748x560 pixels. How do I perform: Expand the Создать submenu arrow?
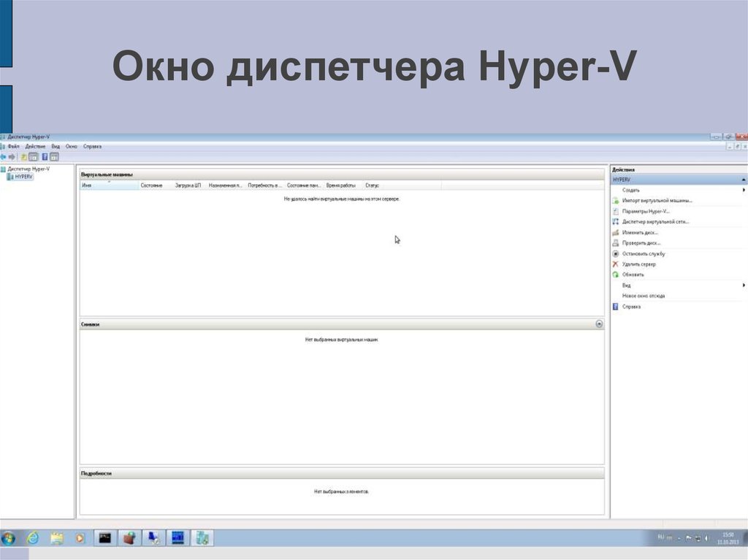(744, 190)
